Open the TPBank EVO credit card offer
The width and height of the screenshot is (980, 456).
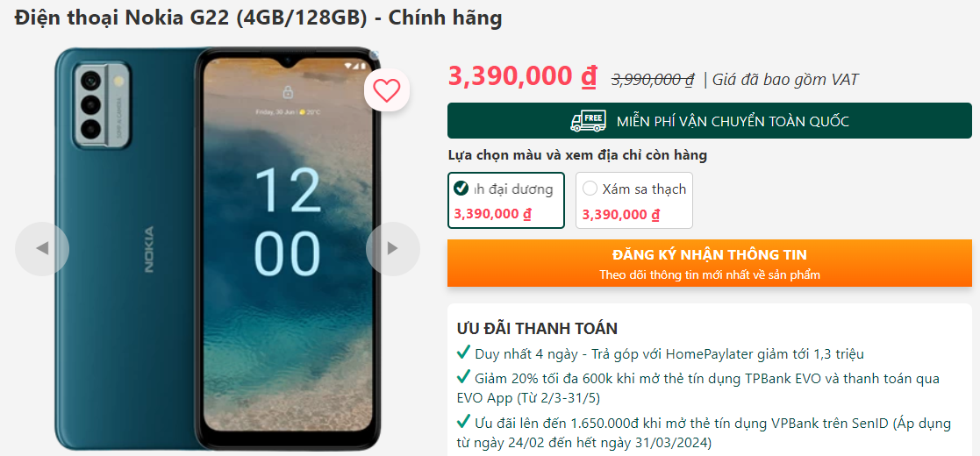pyautogui.click(x=698, y=387)
